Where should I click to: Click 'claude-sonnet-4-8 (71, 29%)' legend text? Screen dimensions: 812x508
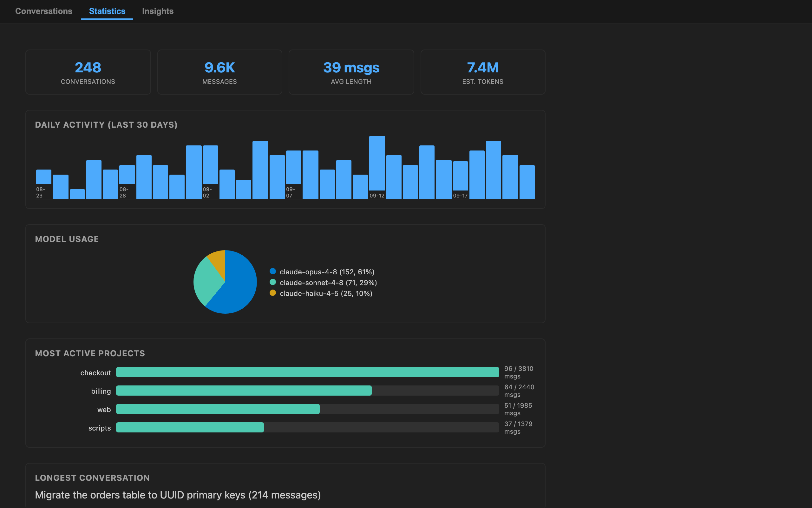pos(328,283)
